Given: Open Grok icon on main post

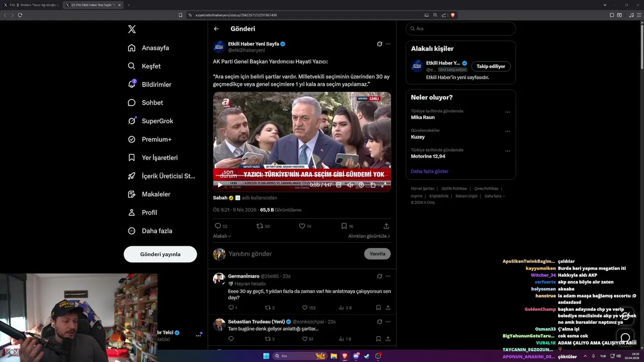Looking at the screenshot, I should click(380, 44).
